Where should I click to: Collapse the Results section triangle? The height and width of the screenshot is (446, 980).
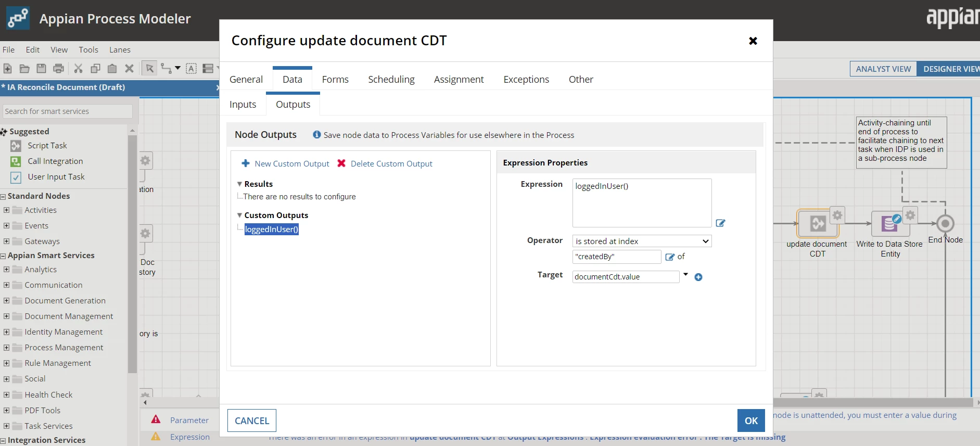click(x=239, y=184)
